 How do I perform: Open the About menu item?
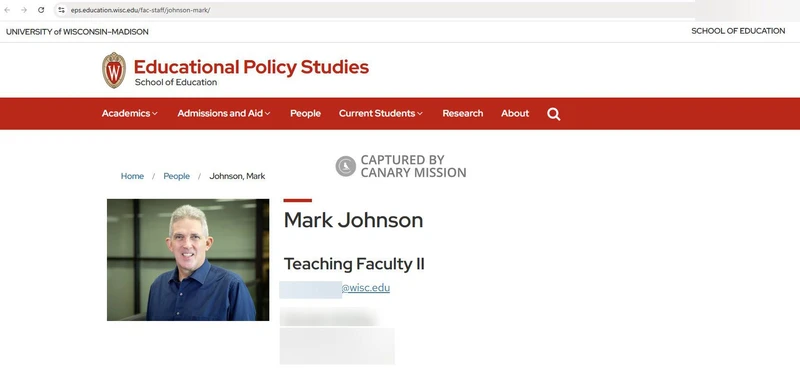515,113
